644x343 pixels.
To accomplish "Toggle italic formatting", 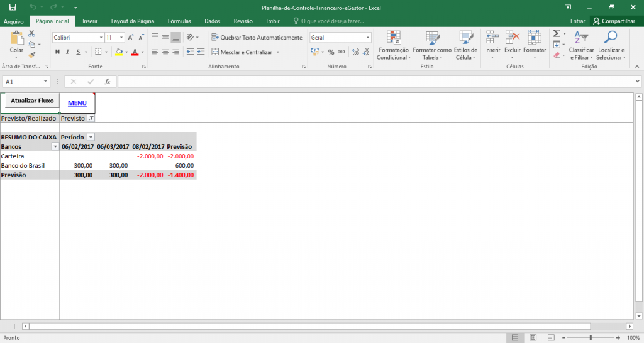I will click(x=67, y=52).
